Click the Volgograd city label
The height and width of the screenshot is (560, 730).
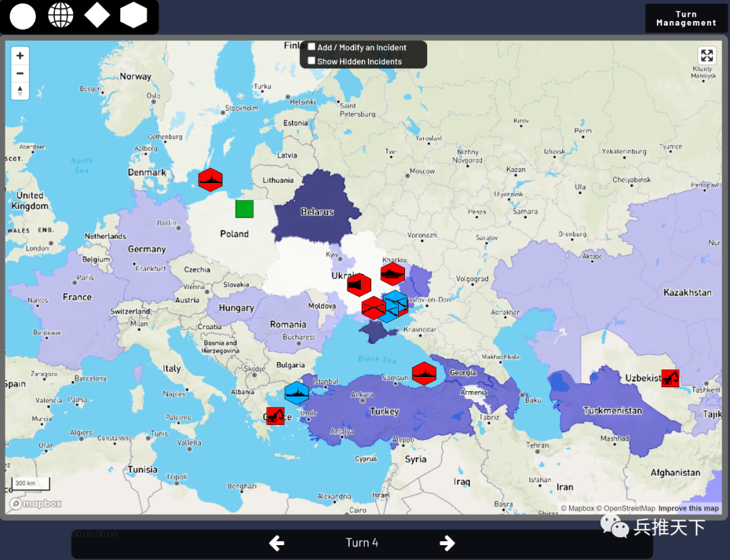(472, 279)
